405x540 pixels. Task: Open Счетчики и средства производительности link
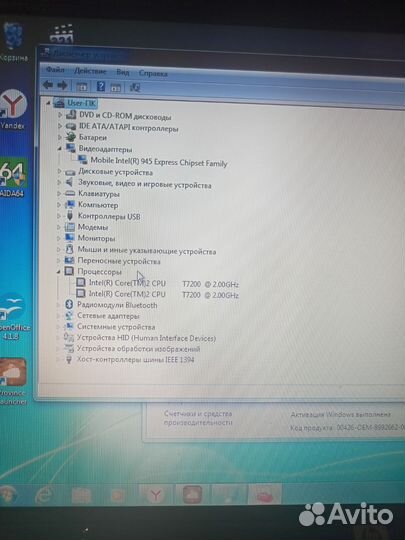pos(198,418)
